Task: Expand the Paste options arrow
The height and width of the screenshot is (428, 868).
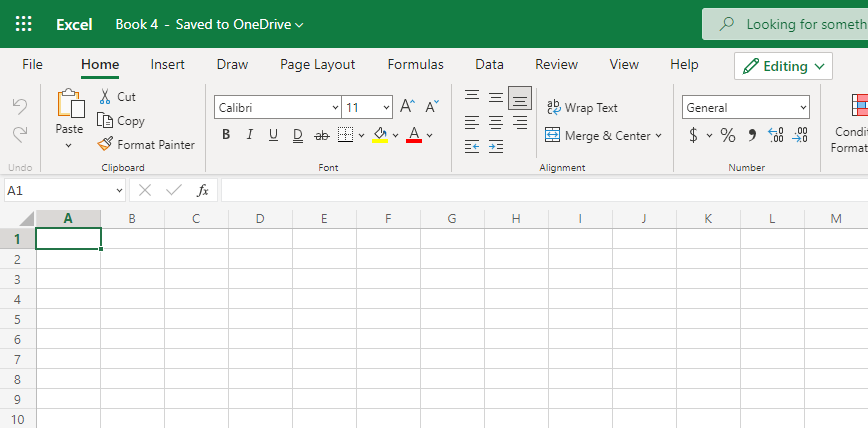Action: (69, 146)
